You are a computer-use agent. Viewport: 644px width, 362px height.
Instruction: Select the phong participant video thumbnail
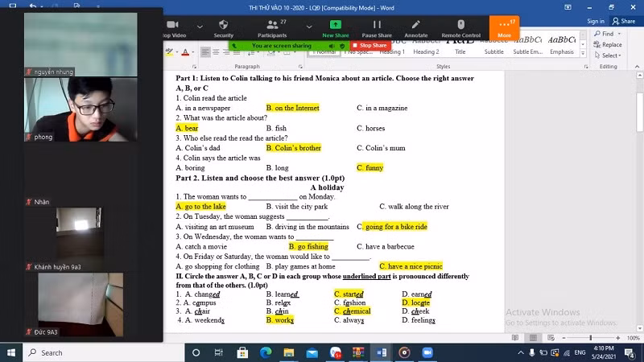click(80, 110)
